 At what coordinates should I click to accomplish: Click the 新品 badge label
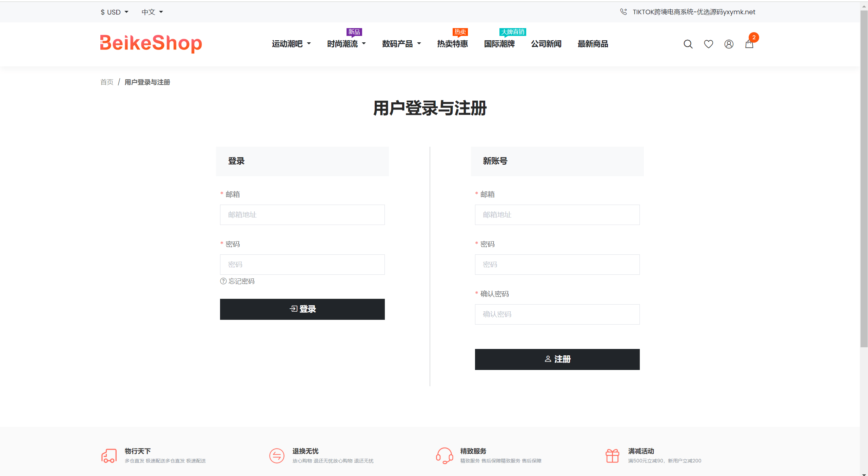tap(354, 32)
